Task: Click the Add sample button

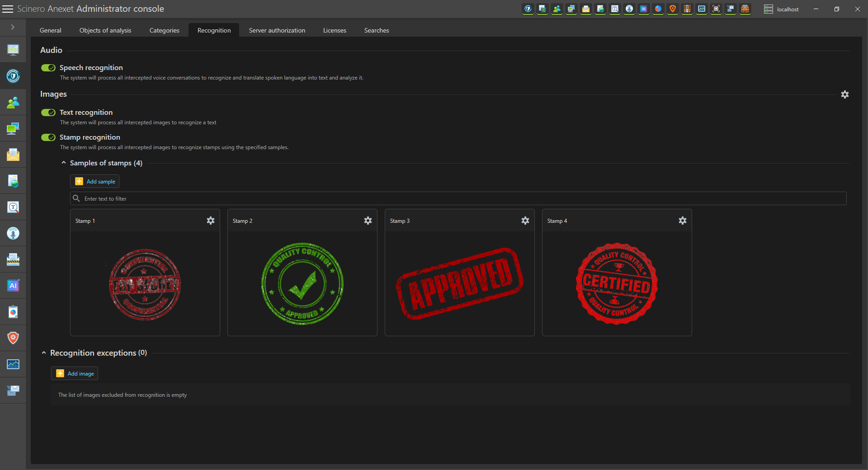Action: pos(94,181)
